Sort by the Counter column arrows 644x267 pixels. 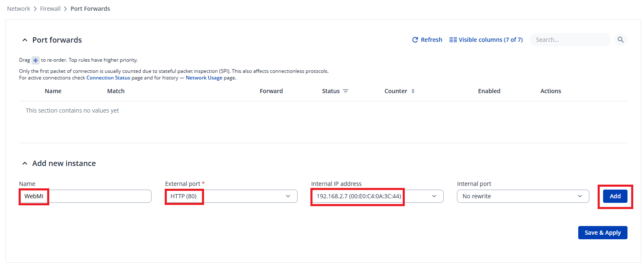[x=413, y=91]
